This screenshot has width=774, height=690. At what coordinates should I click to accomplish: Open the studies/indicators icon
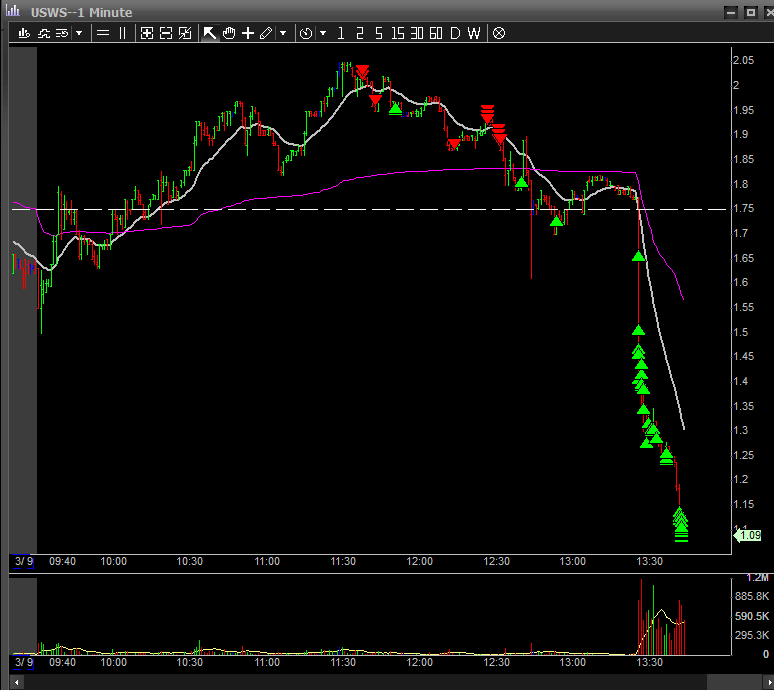pyautogui.click(x=44, y=33)
